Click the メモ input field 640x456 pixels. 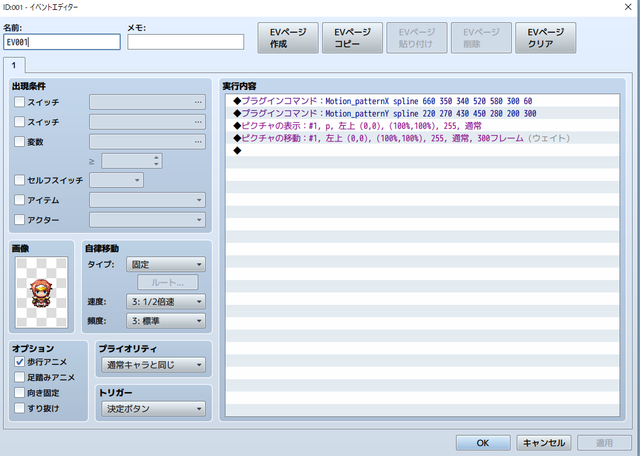186,42
